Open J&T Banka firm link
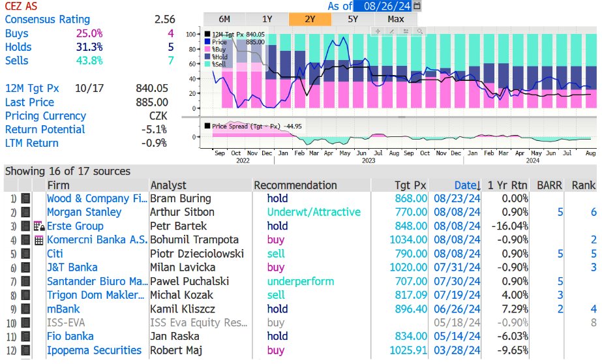Screen dimensions: 602x364 [x=72, y=267]
